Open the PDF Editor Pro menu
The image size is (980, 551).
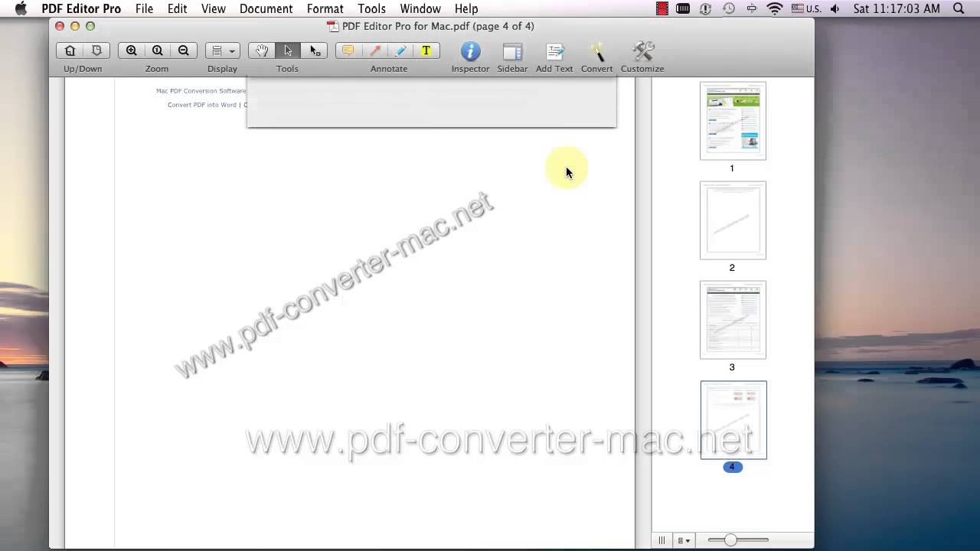click(81, 8)
